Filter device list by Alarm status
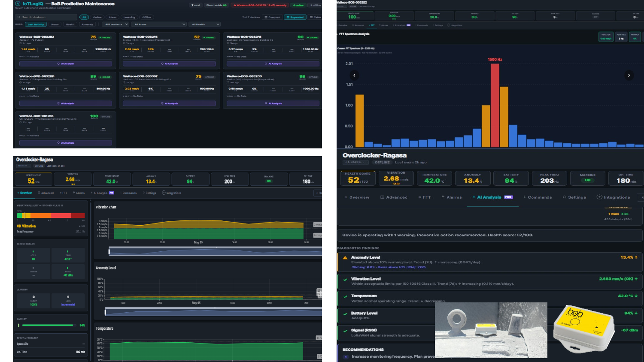This screenshot has height=362, width=644. click(112, 17)
